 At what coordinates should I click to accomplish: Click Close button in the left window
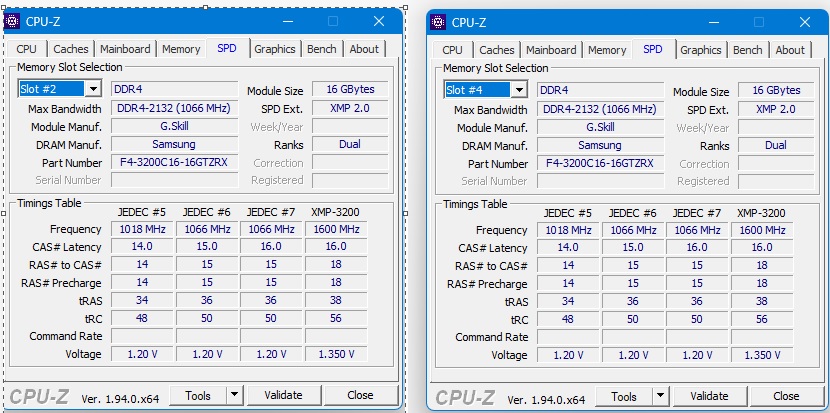[360, 396]
